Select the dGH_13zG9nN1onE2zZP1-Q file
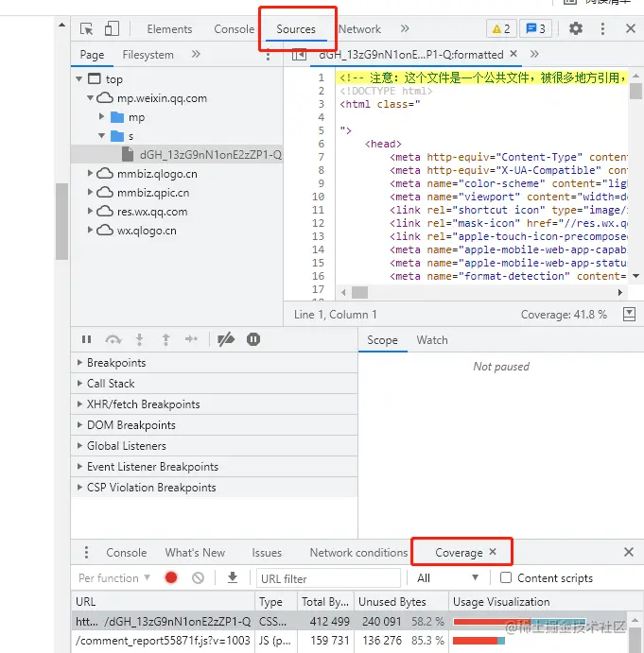 point(177,155)
